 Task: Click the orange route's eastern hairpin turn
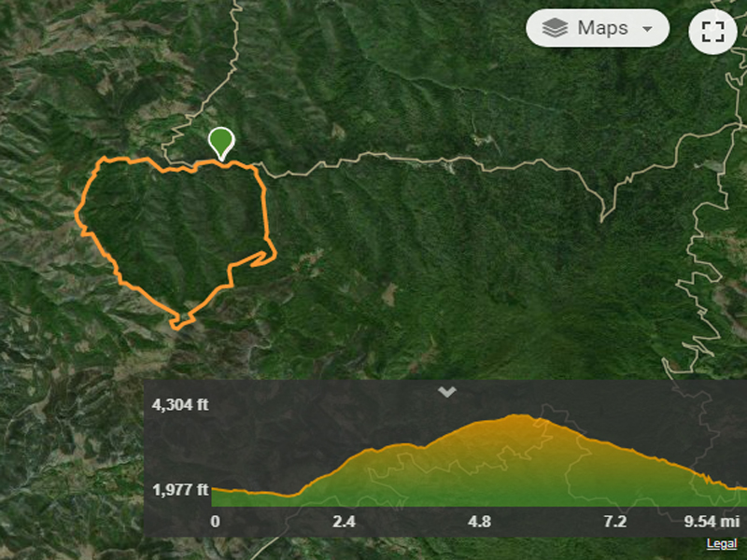272,255
